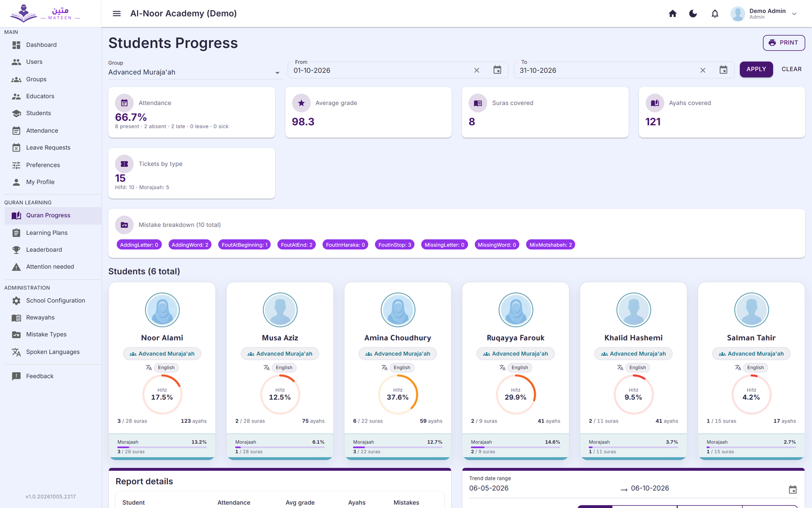Clear the To date with X icon
This screenshot has width=812, height=508.
pos(703,71)
